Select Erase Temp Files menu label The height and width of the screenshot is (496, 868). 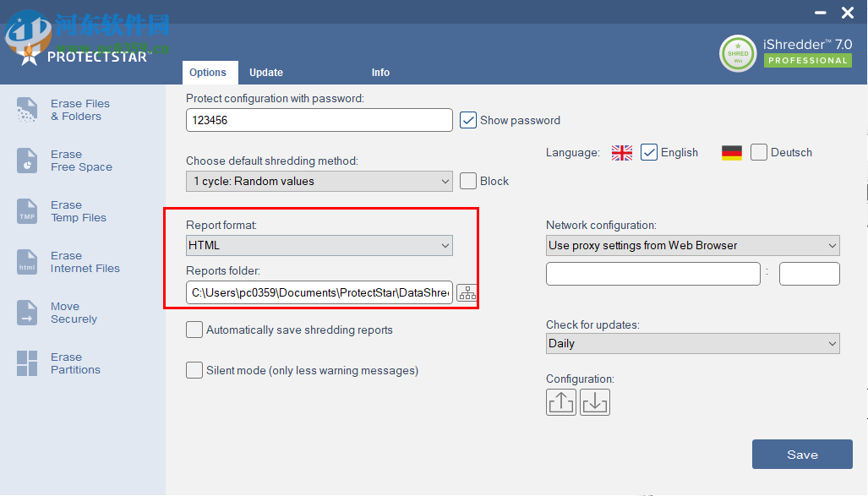click(x=79, y=211)
